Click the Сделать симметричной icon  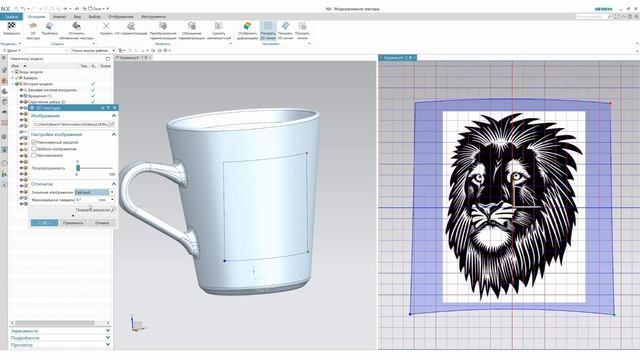coord(219,26)
